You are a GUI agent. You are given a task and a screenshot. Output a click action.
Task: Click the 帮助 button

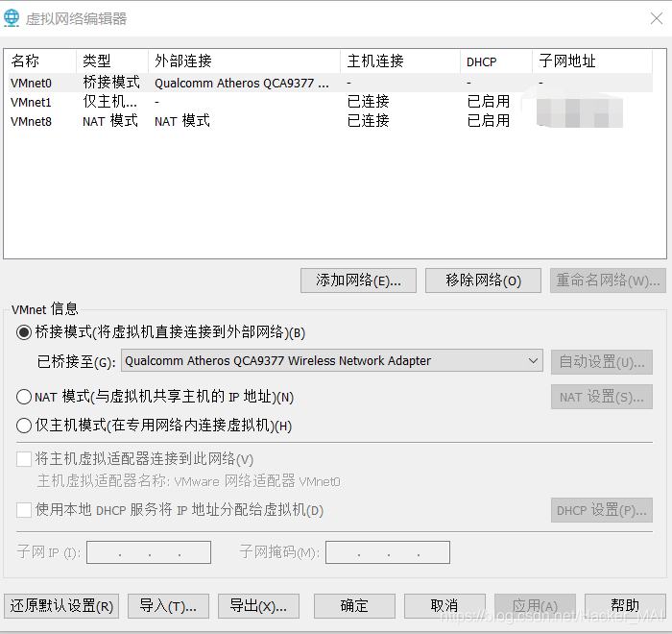tap(625, 606)
